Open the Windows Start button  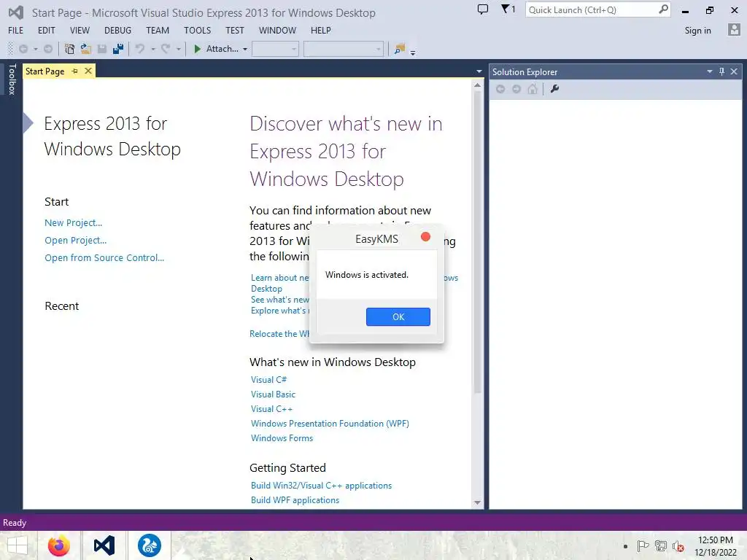(x=18, y=545)
